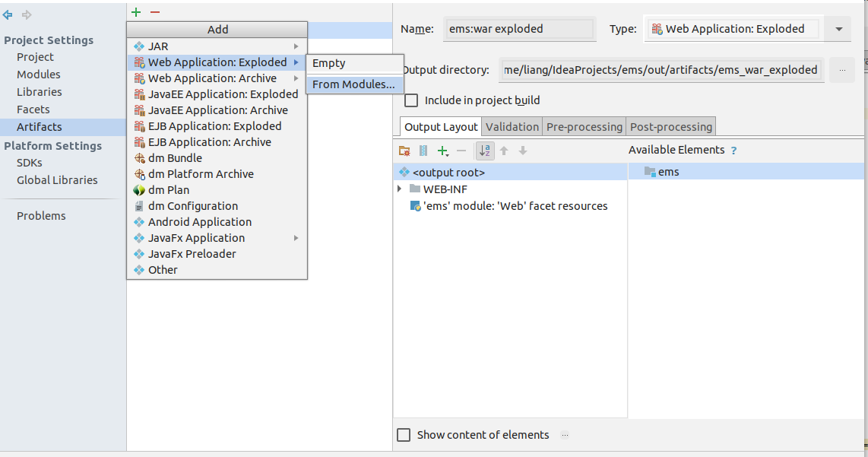Click the Create Directory icon in the Output Layout toolbar

[404, 151]
